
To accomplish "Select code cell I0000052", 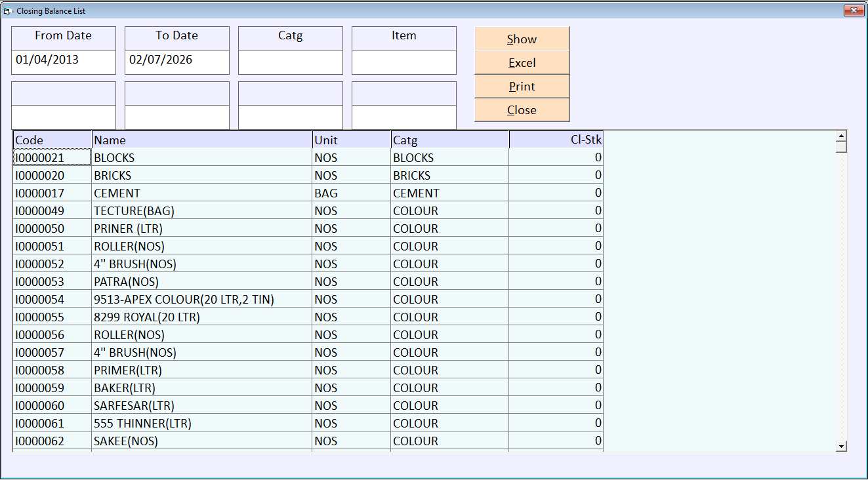I will pos(52,264).
